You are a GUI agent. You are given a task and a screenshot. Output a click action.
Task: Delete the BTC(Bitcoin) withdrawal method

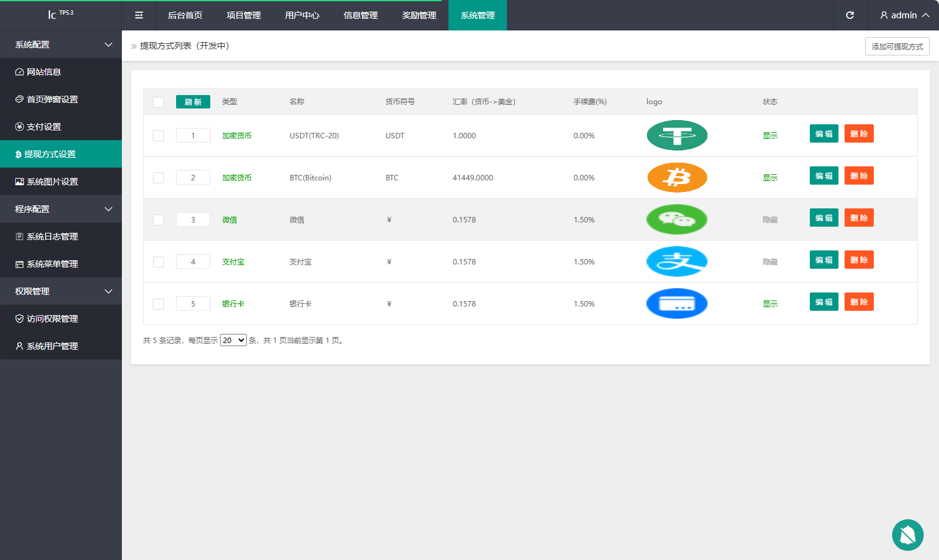pyautogui.click(x=859, y=175)
